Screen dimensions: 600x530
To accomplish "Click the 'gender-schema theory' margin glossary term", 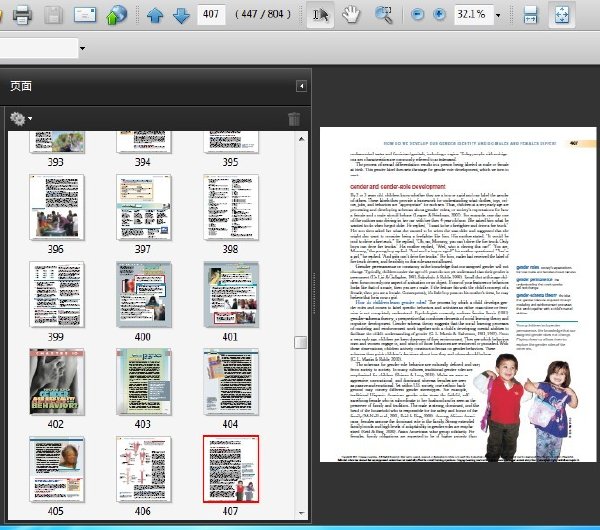I will 536,295.
